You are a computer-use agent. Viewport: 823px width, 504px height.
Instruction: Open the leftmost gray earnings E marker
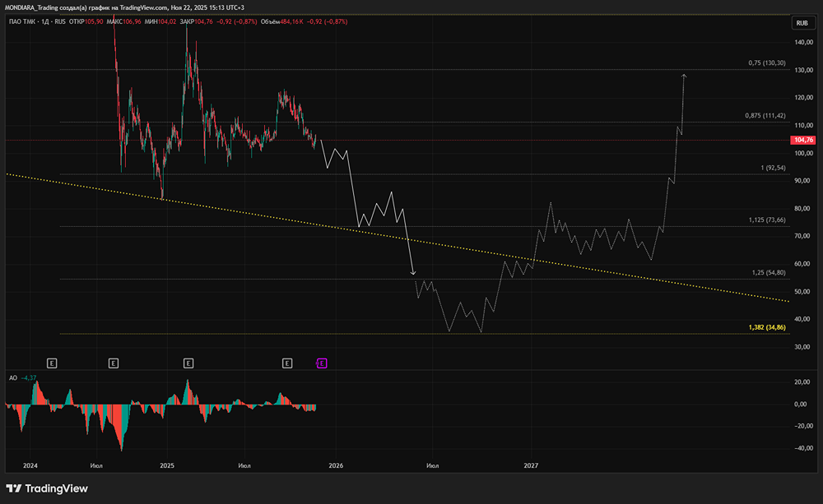click(51, 363)
